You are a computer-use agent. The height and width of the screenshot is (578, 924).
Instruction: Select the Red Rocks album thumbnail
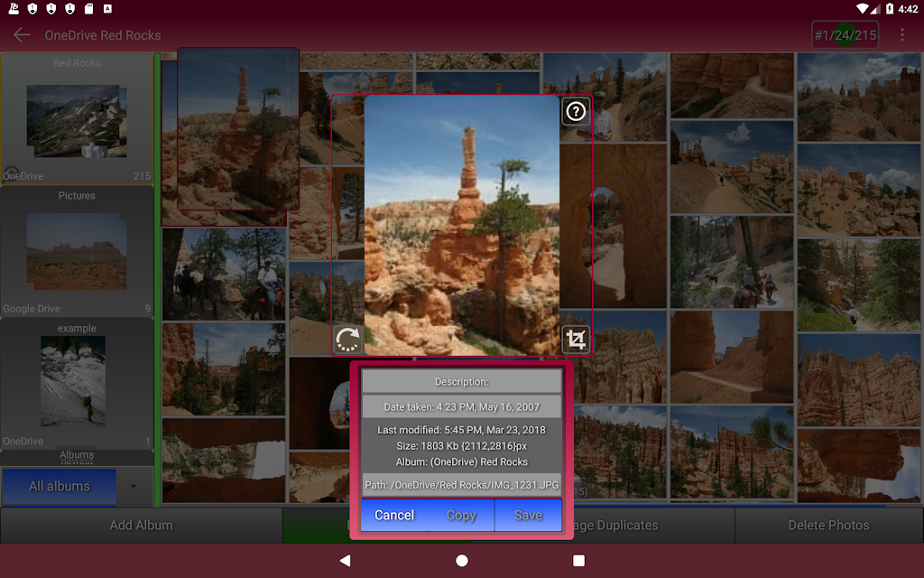[x=77, y=118]
